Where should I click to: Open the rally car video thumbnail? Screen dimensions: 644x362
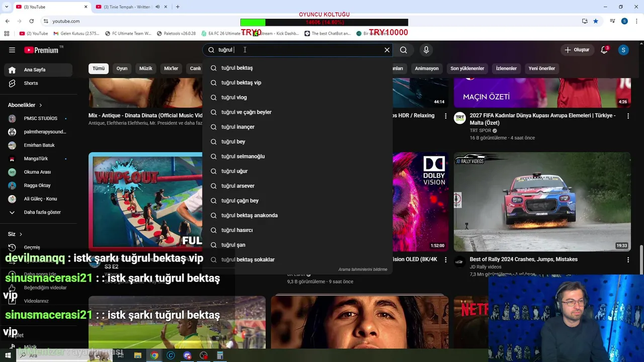coord(542,202)
